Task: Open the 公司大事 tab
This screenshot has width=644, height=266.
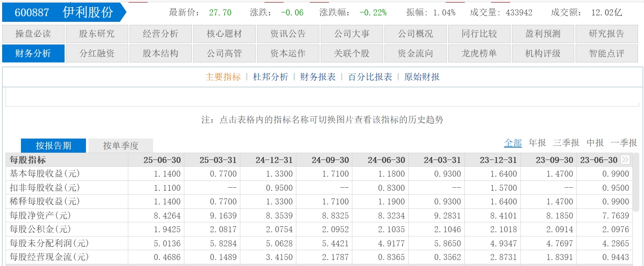Action: tap(352, 34)
